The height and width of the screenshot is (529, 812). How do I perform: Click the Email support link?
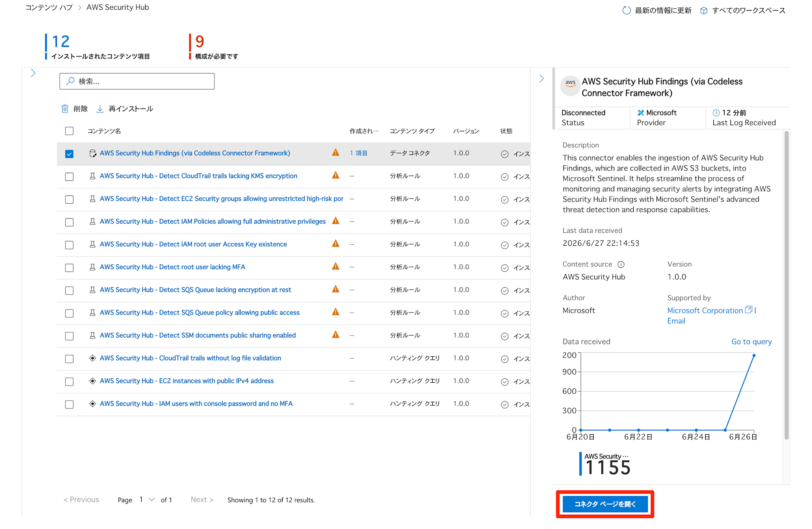tap(676, 321)
